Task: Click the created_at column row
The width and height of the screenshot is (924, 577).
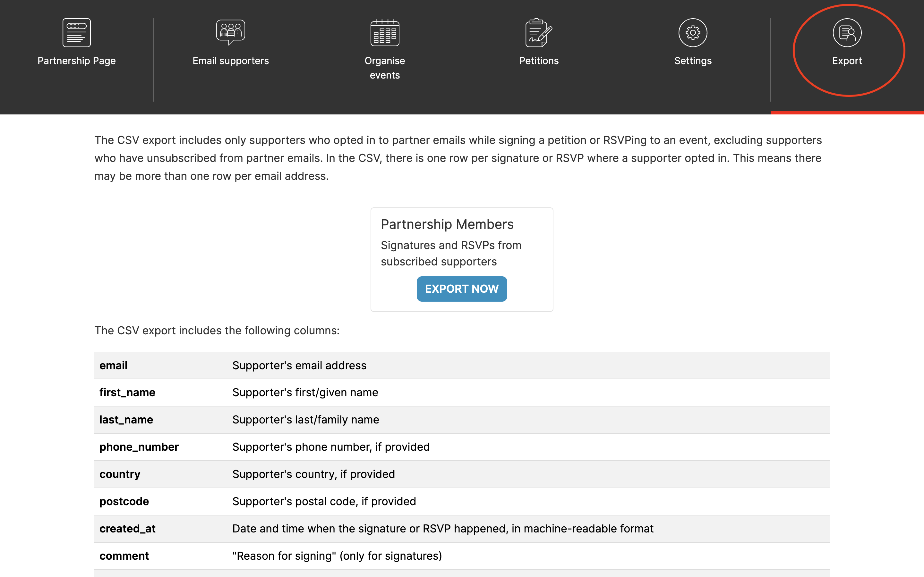Action: point(127,529)
